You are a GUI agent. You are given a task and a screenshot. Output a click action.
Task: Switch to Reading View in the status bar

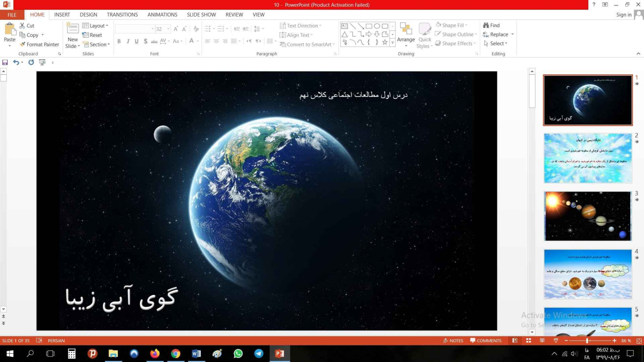click(542, 340)
